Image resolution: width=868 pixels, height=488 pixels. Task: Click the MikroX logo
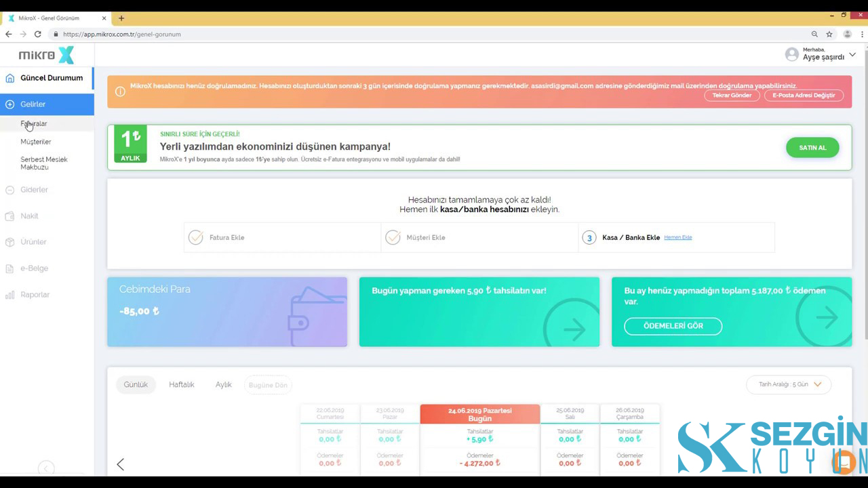(x=46, y=55)
